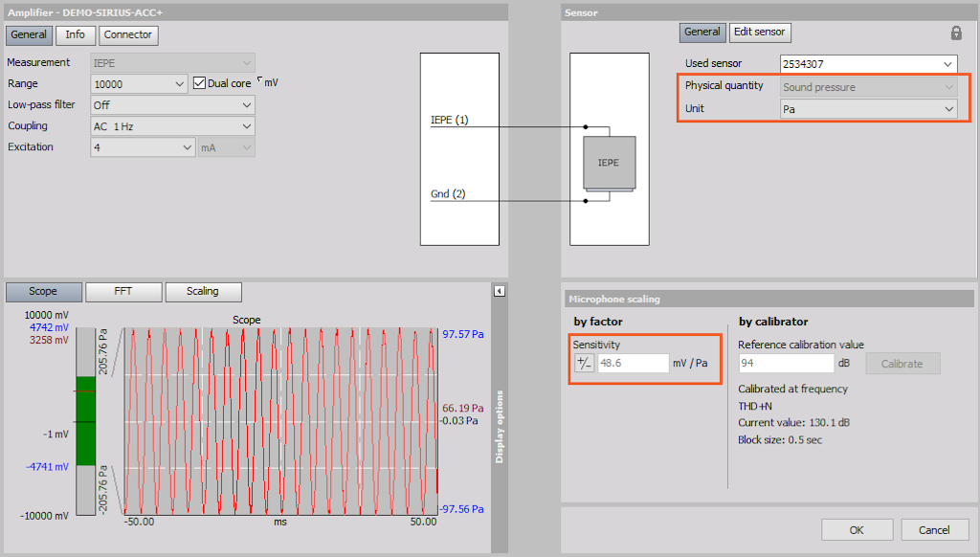Expand the Used sensor dropdown 2534307
The image size is (980, 557).
click(x=869, y=64)
